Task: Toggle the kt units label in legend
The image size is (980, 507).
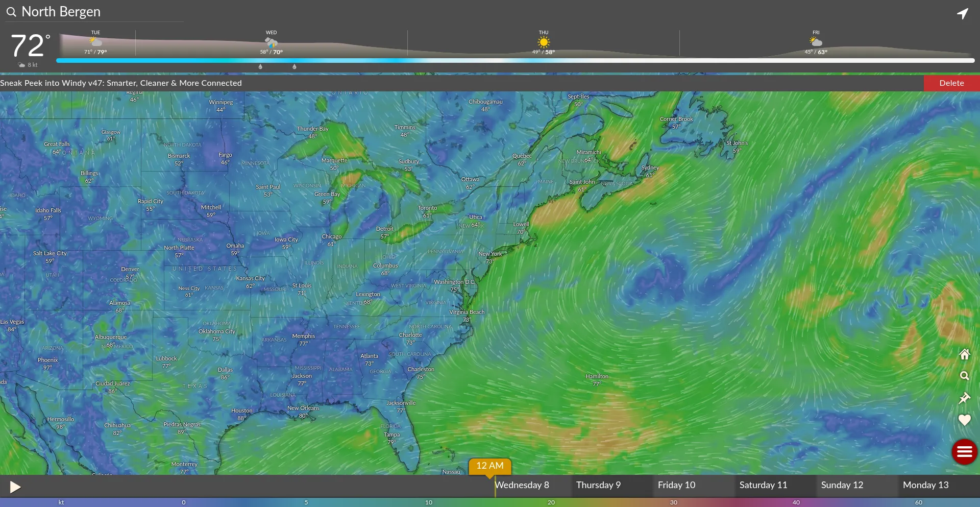Action: [x=61, y=502]
